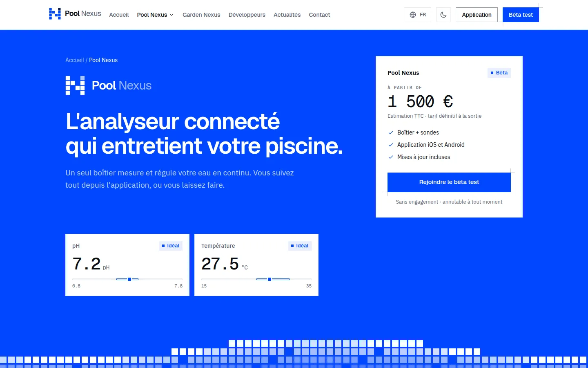The height and width of the screenshot is (368, 588).
Task: Expand the Pool Nexus navigation dropdown
Action: click(155, 15)
